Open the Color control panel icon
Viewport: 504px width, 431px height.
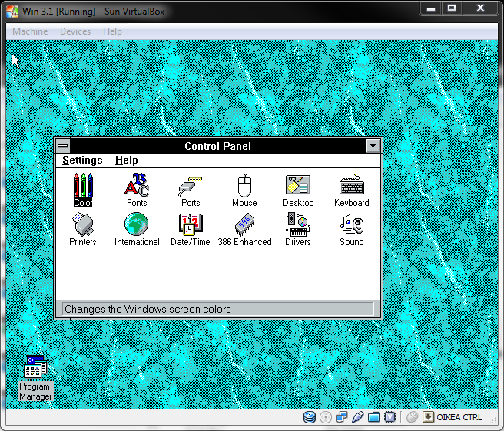(x=83, y=190)
